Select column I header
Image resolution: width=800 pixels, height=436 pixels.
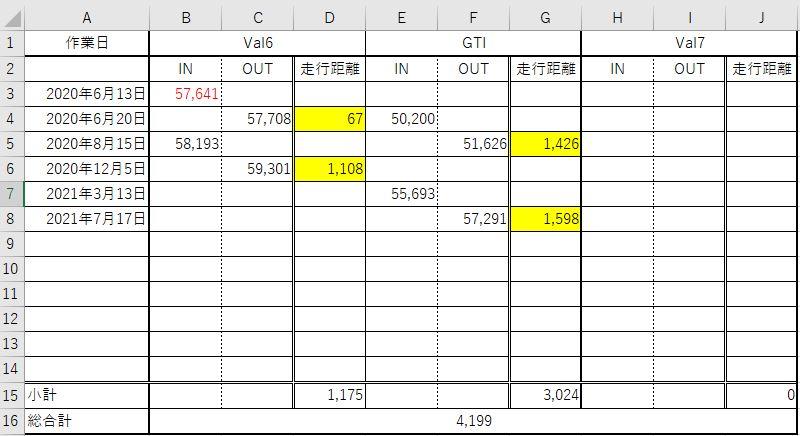pos(689,18)
